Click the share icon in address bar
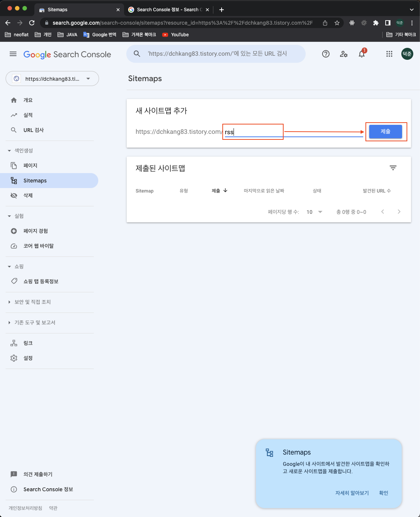This screenshot has width=420, height=517. pyautogui.click(x=325, y=23)
